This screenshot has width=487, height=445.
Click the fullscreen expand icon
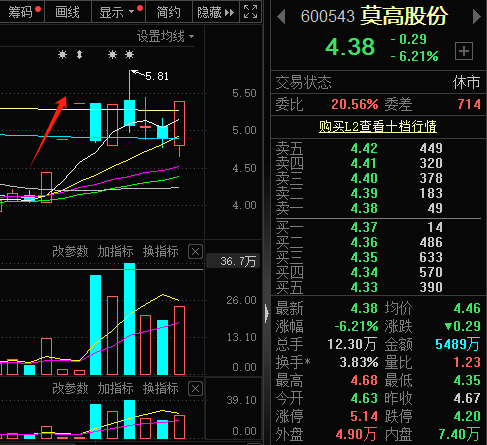[x=250, y=12]
